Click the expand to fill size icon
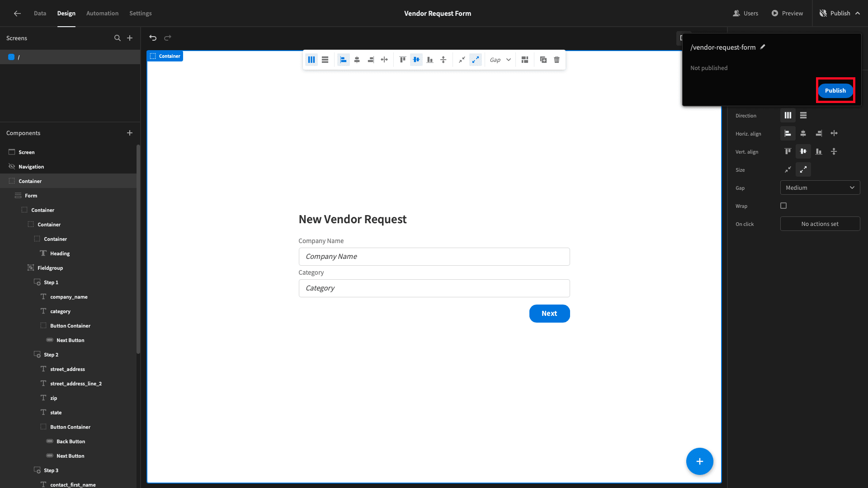 804,169
